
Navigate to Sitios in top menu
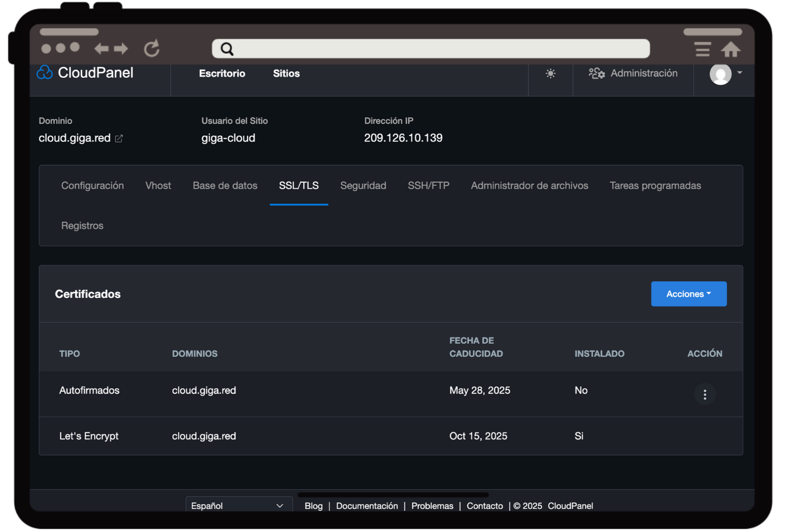(x=286, y=73)
